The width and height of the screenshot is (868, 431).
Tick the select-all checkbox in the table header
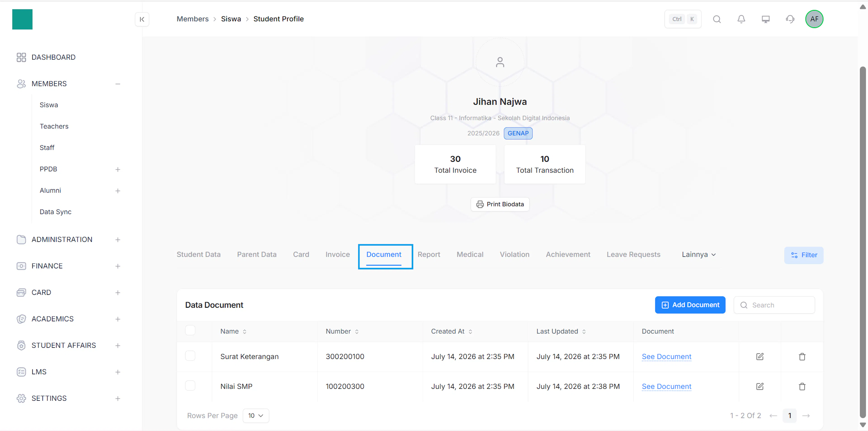coord(190,330)
